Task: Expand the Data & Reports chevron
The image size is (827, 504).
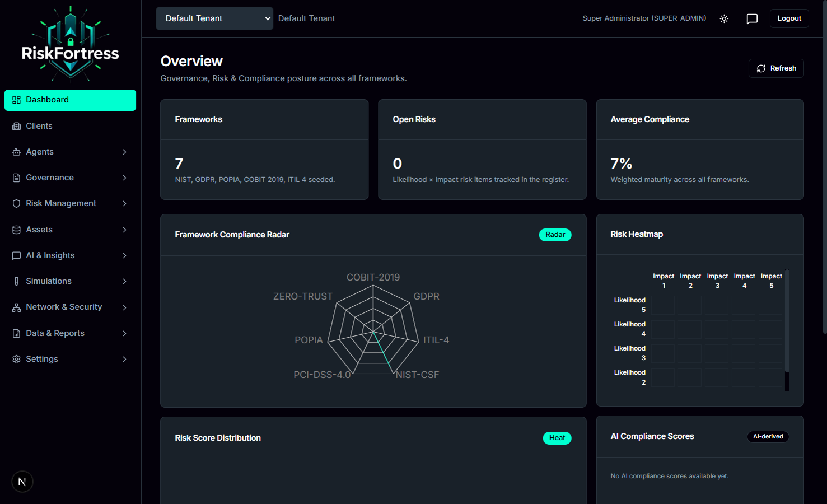Action: tap(124, 333)
